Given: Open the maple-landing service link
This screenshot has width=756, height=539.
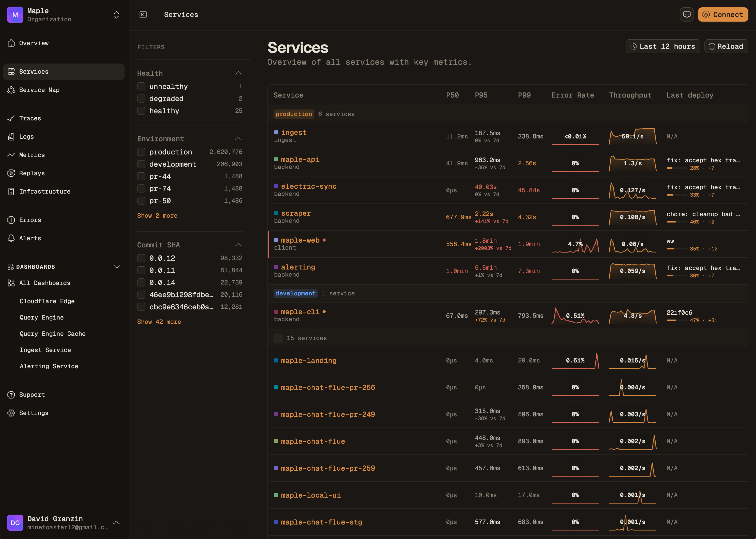Looking at the screenshot, I should click(x=309, y=361).
